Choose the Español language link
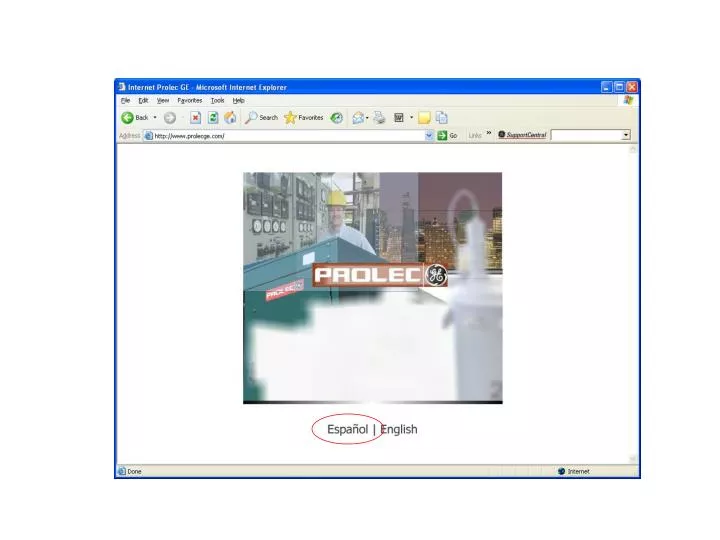The height and width of the screenshot is (540, 720). click(x=348, y=429)
